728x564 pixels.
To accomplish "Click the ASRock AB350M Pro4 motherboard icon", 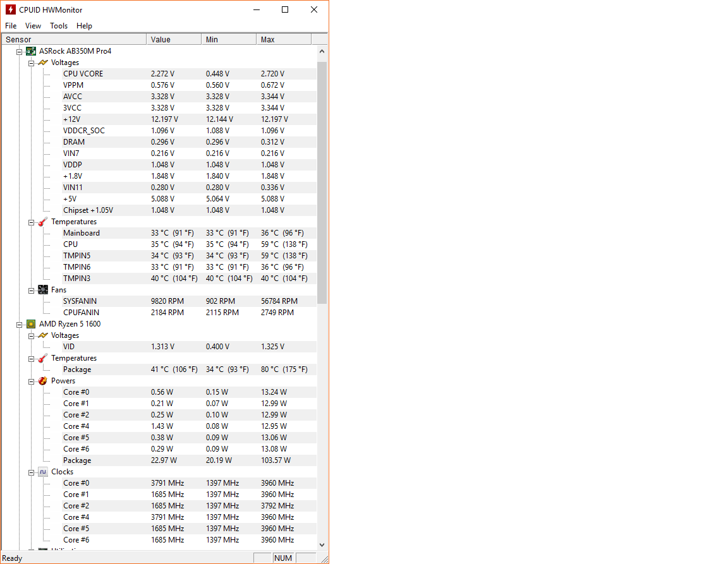I will (31, 51).
